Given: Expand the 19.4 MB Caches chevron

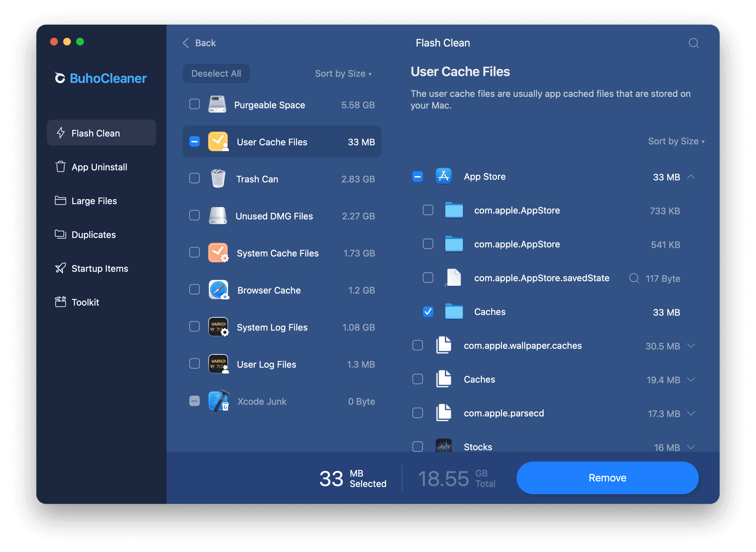Looking at the screenshot, I should (x=691, y=380).
